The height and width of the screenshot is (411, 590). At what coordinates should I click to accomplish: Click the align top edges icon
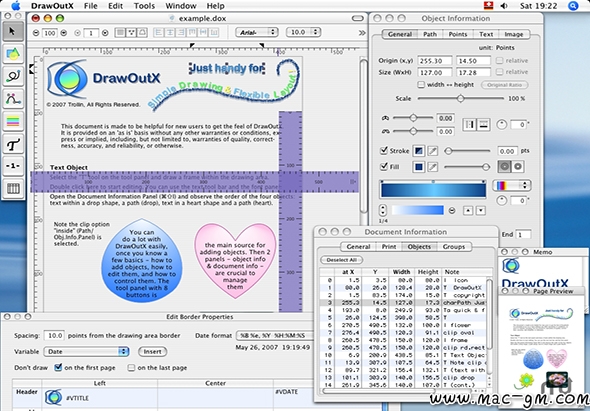(192, 32)
